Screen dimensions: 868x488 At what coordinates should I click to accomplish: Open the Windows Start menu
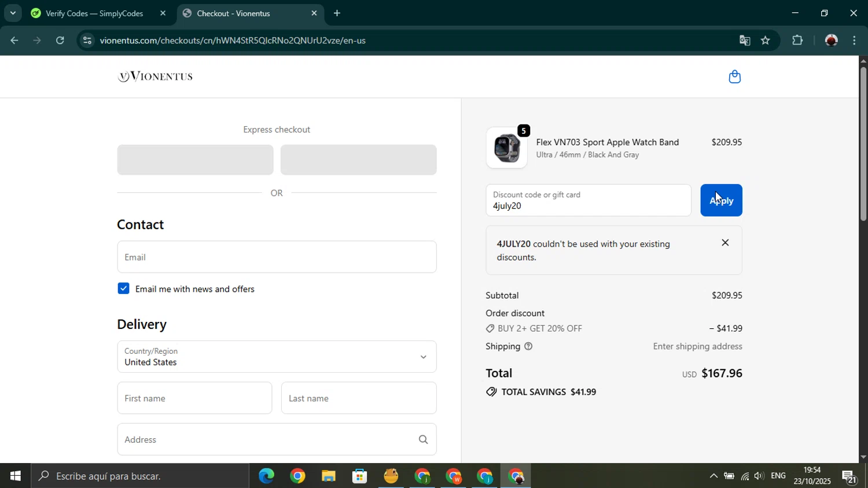(x=15, y=476)
